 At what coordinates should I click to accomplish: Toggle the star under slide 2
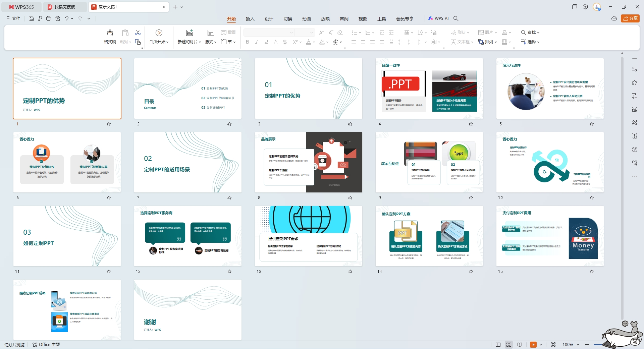pos(229,124)
